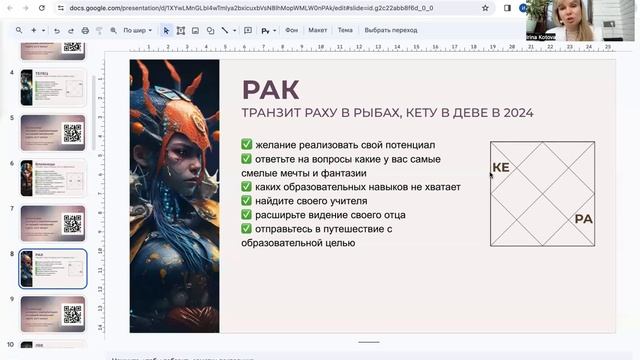Click bullet 'найдите своего учителя'

coord(311,201)
